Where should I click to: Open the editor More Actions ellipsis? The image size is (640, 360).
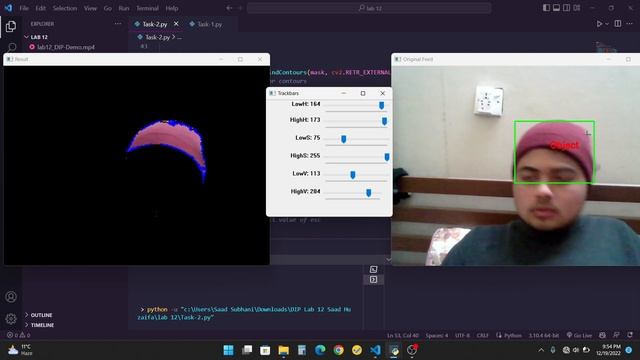tap(630, 24)
